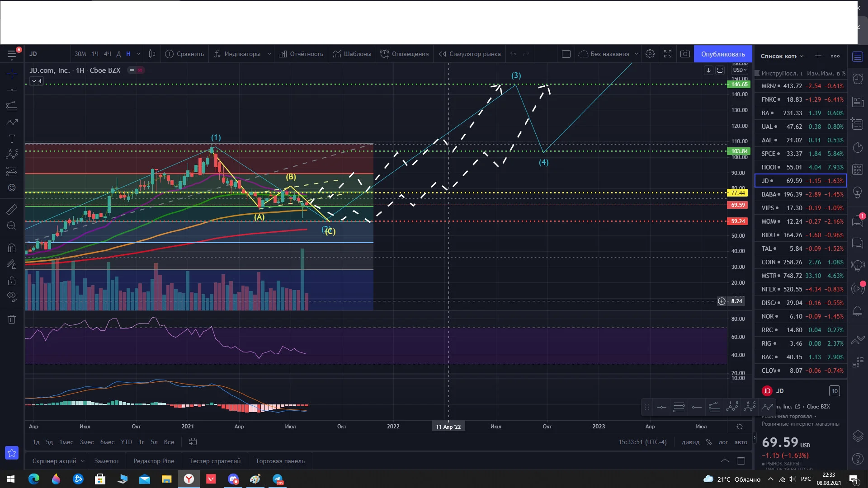The image size is (868, 488).
Task: Add a symbol to the watchlist
Action: 818,56
